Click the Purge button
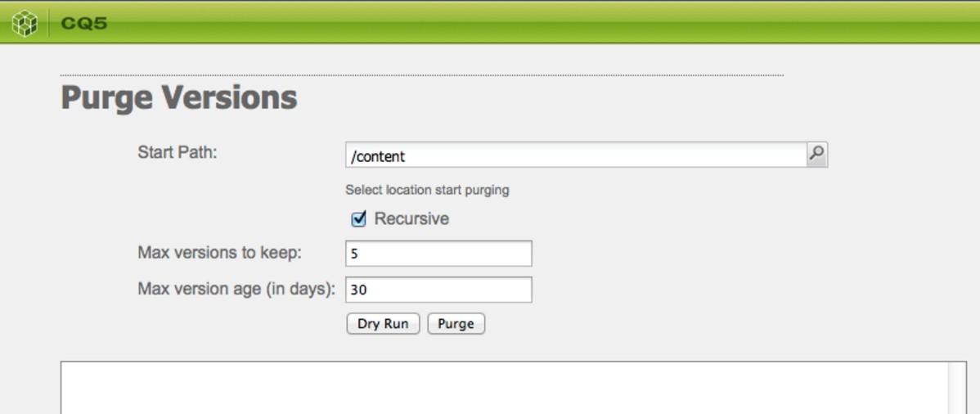This screenshot has height=414, width=980. pyautogui.click(x=456, y=324)
